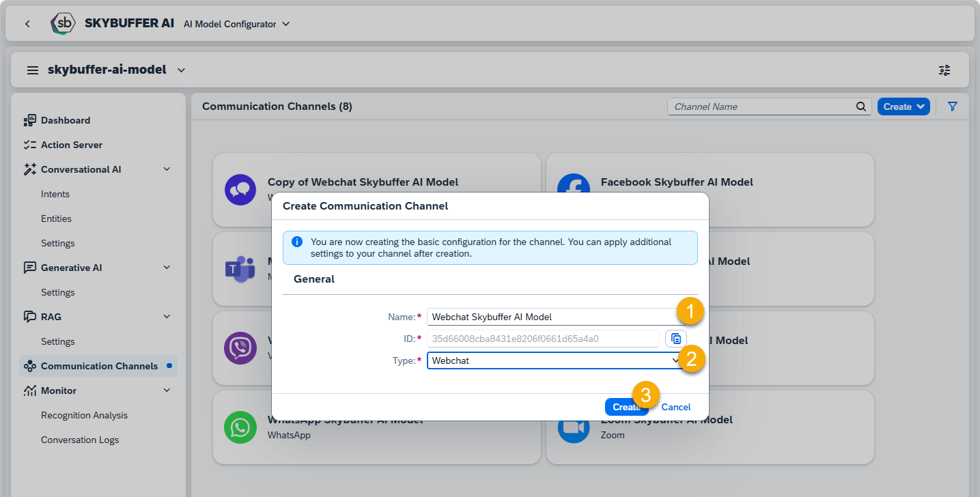Click the Generative AI chat icon

pyautogui.click(x=29, y=268)
